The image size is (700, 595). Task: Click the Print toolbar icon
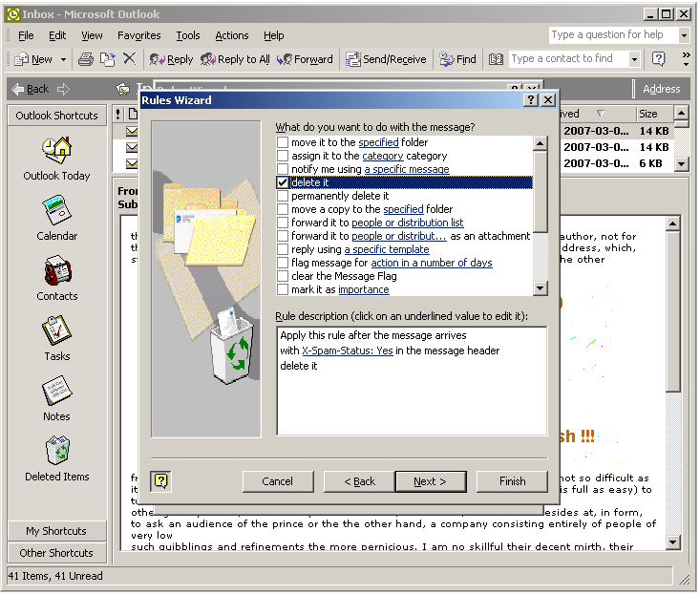pyautogui.click(x=86, y=59)
